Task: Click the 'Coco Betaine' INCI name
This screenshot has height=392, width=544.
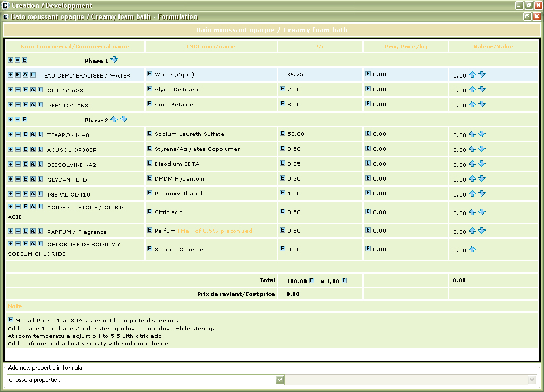Action: click(174, 105)
